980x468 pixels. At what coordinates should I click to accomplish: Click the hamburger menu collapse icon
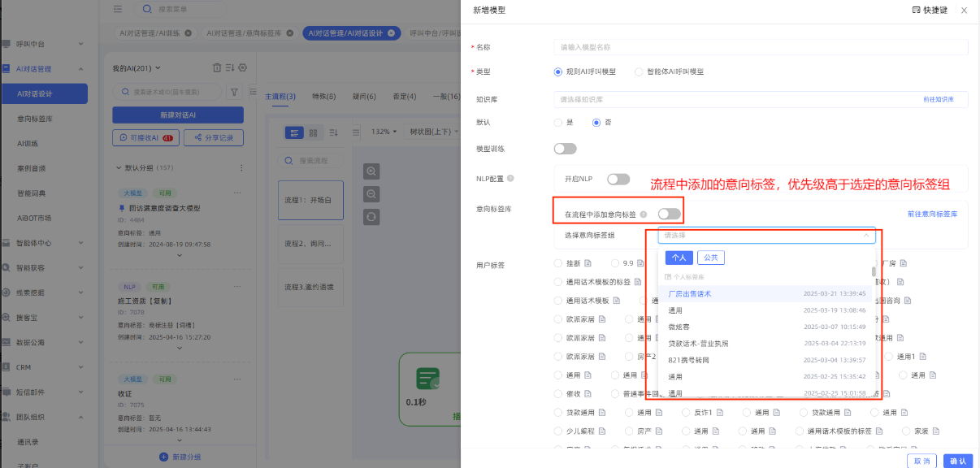119,9
